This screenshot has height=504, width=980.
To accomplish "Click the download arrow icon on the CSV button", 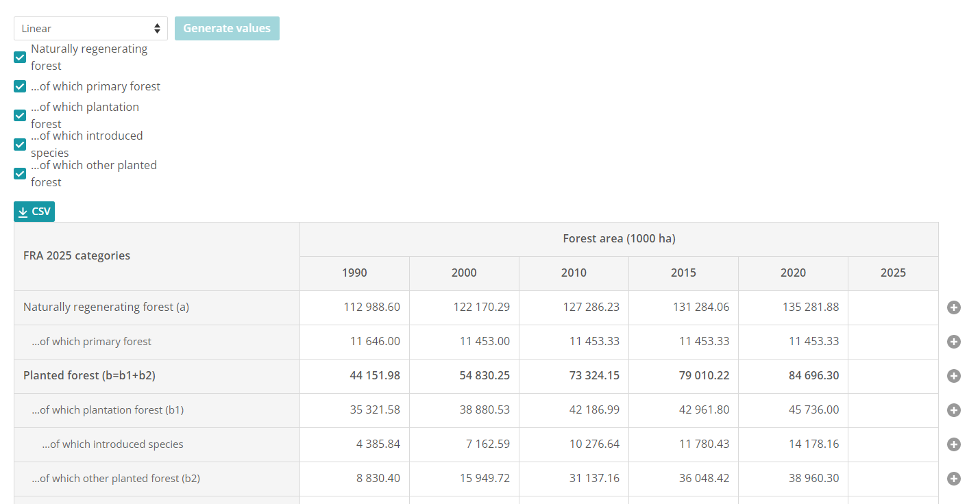I will (x=25, y=212).
